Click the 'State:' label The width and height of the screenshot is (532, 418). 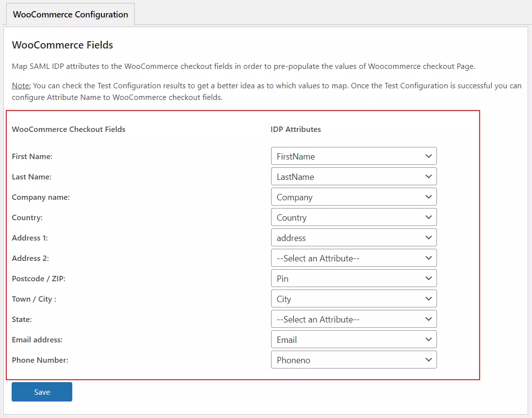[22, 319]
